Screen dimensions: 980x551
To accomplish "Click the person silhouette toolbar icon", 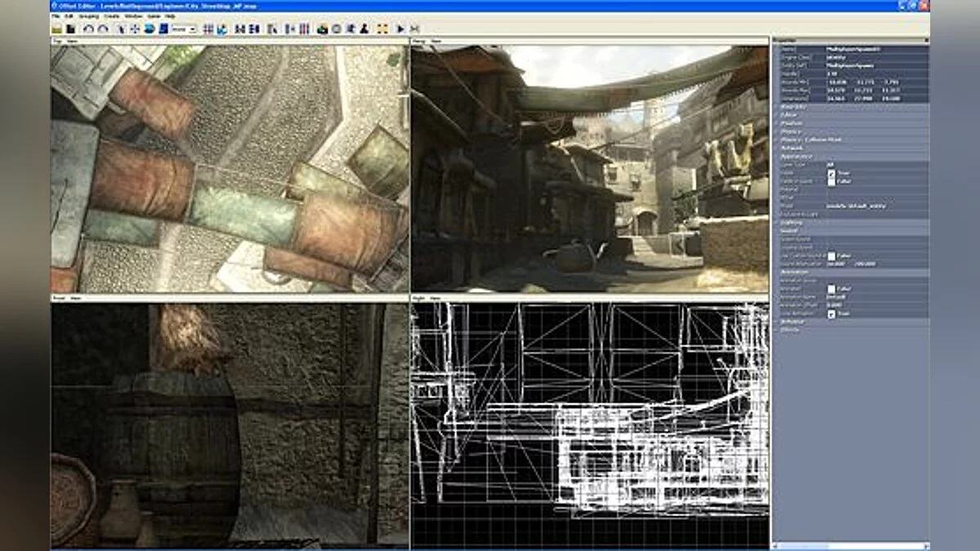I will pyautogui.click(x=364, y=29).
